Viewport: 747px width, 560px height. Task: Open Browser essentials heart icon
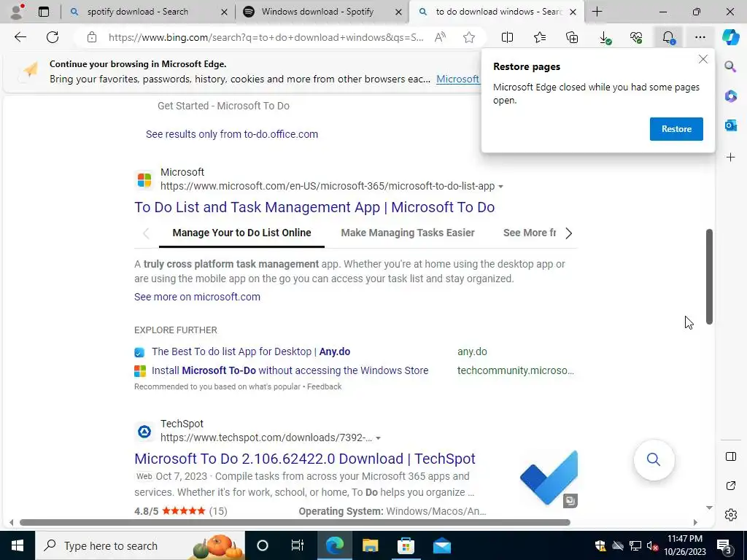[636, 37]
